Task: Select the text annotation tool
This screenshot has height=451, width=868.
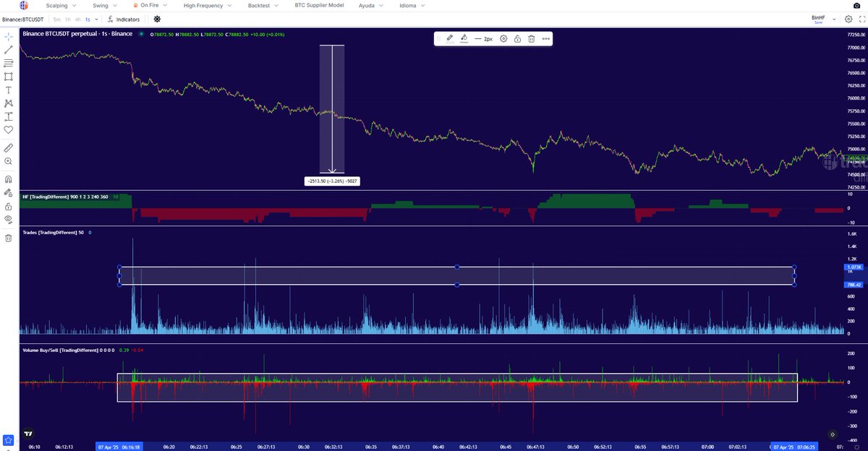Action: (9, 90)
